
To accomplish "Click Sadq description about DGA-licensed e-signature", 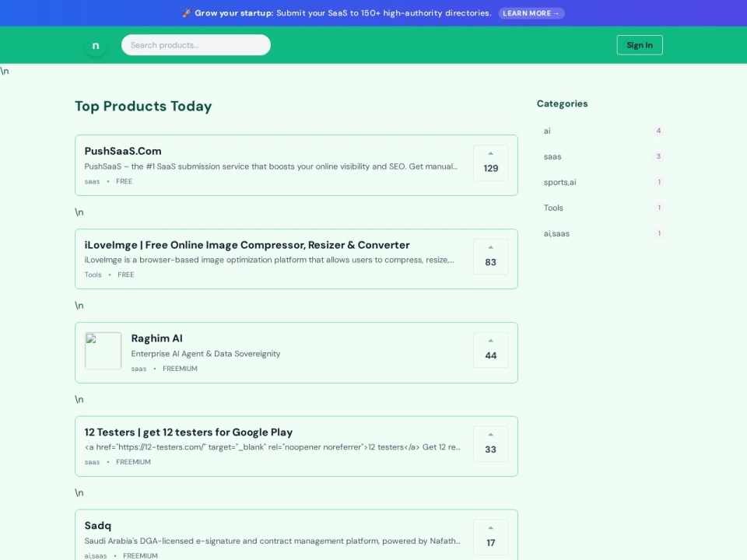I will [x=272, y=541].
